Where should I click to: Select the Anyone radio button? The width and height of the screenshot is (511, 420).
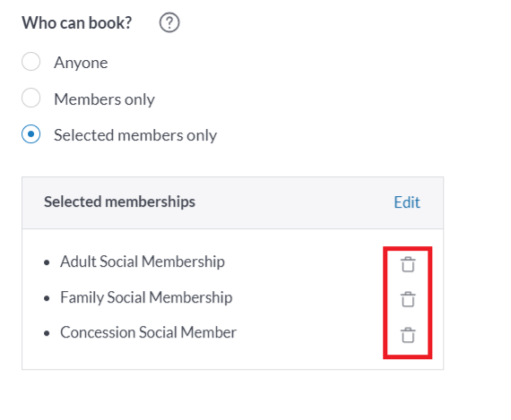point(31,62)
